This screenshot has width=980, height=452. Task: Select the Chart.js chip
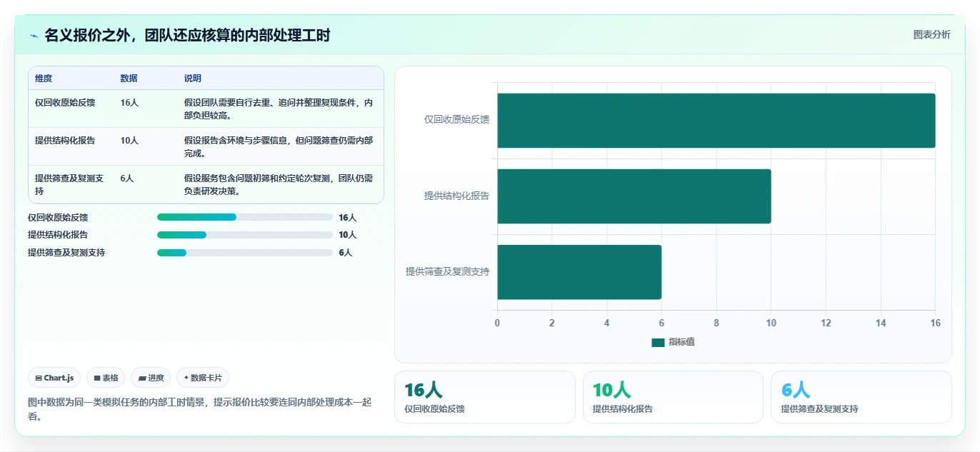click(54, 378)
